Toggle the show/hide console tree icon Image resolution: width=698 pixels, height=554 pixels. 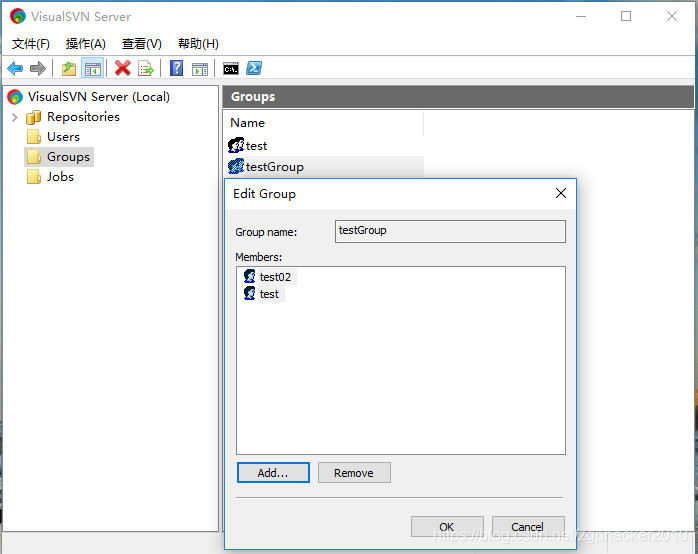[x=93, y=69]
